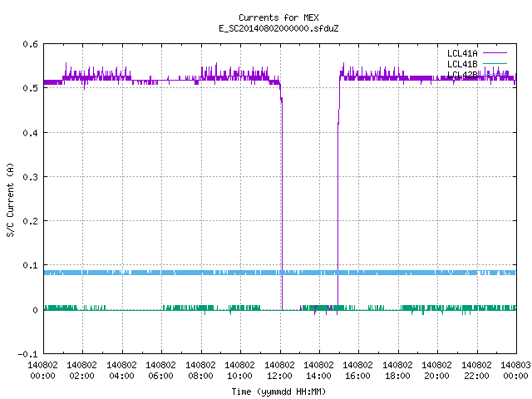532x399 pixels.
Task: Click the 140802 02:00 x-axis tick label
Action: tap(81, 371)
